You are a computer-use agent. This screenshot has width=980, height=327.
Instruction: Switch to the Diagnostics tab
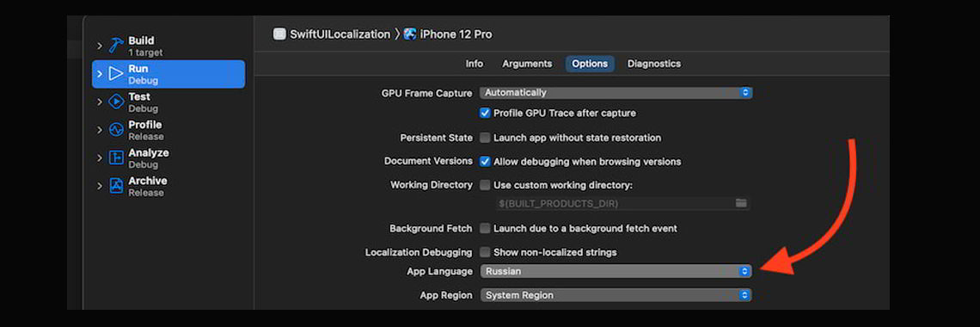pyautogui.click(x=653, y=64)
